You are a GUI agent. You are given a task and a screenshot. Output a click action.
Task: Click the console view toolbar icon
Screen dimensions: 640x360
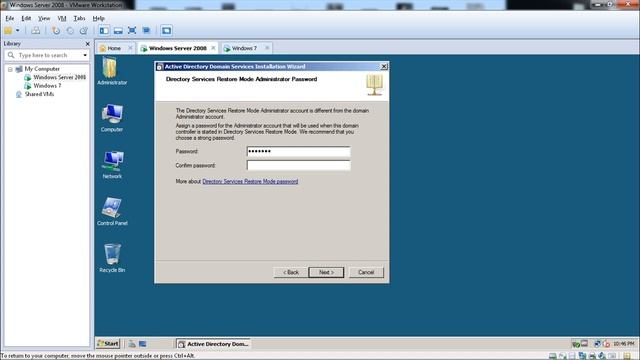coord(166,31)
